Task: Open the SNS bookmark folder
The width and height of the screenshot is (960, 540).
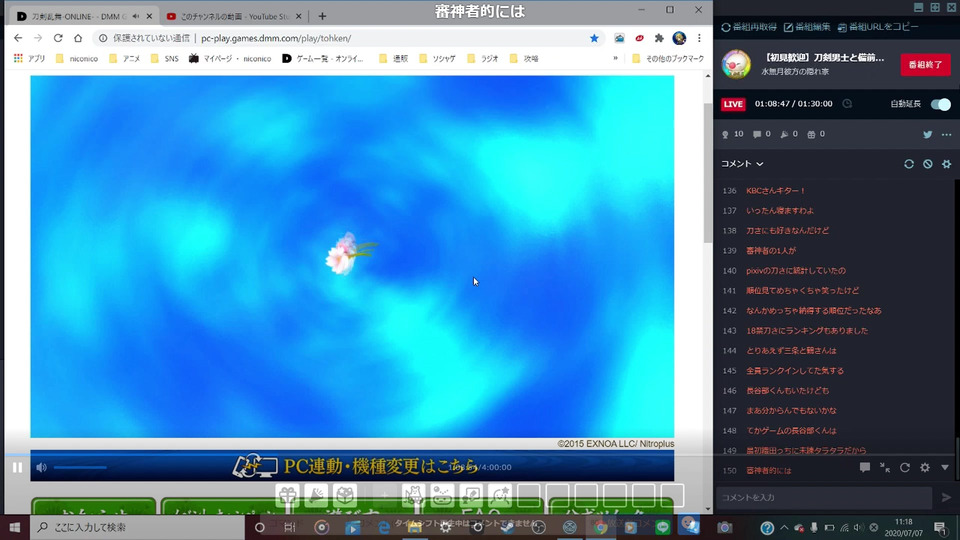Action: click(165, 59)
